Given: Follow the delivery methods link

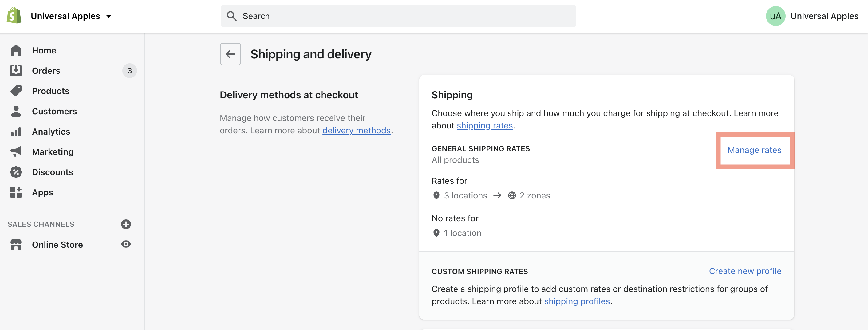Looking at the screenshot, I should click(x=356, y=130).
